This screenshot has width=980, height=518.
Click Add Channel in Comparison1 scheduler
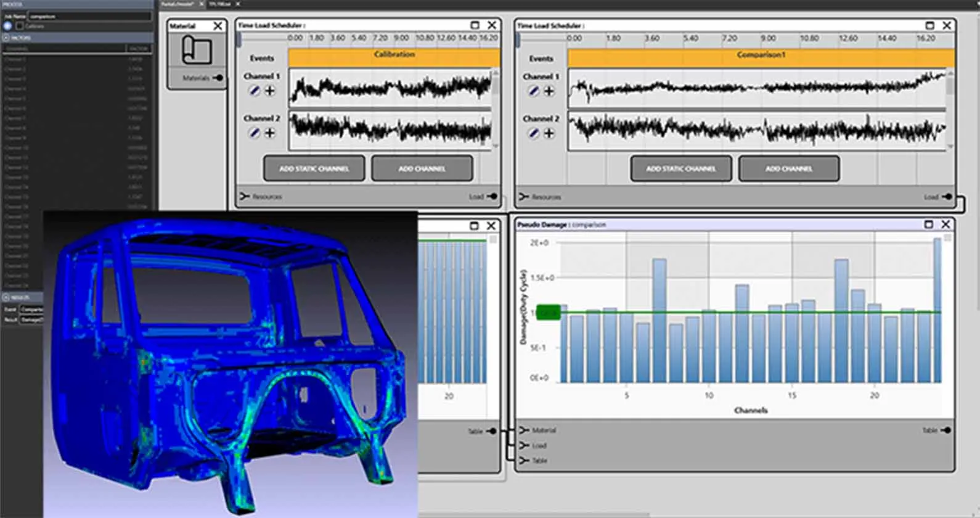point(788,168)
